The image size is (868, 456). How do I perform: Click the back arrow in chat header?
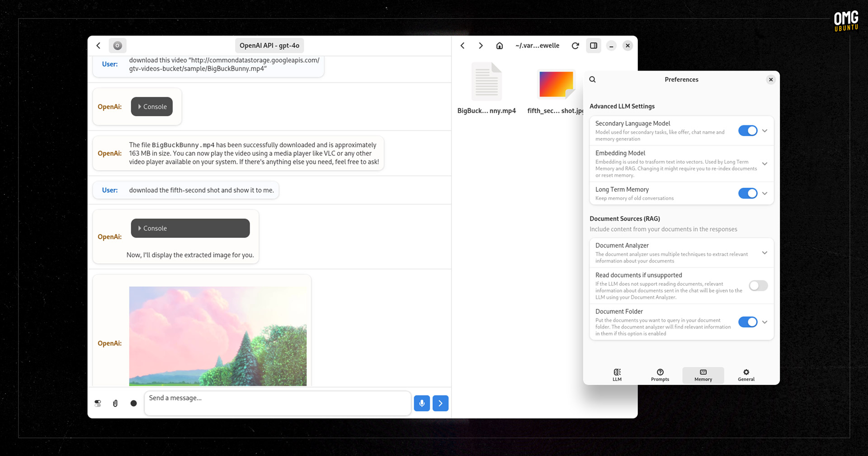[99, 46]
